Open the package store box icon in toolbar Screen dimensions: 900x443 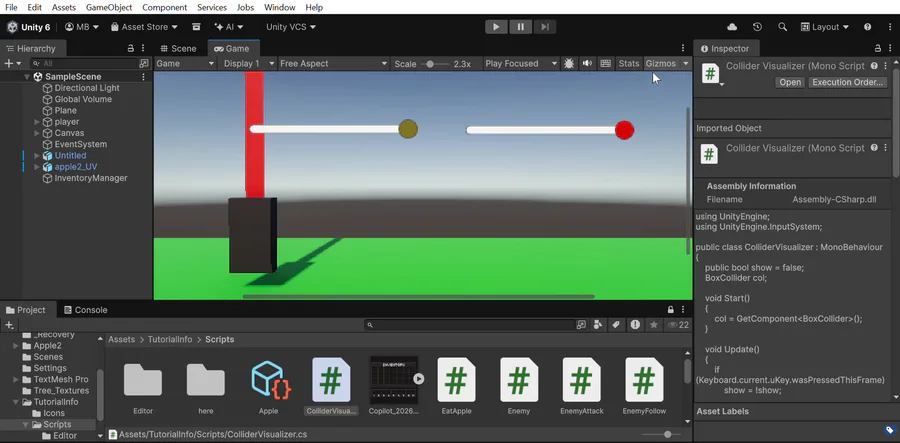pyautogui.click(x=196, y=27)
